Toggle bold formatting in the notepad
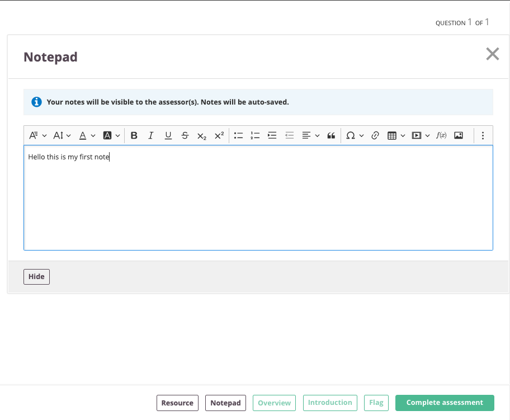This screenshot has width=510, height=420. pos(134,135)
